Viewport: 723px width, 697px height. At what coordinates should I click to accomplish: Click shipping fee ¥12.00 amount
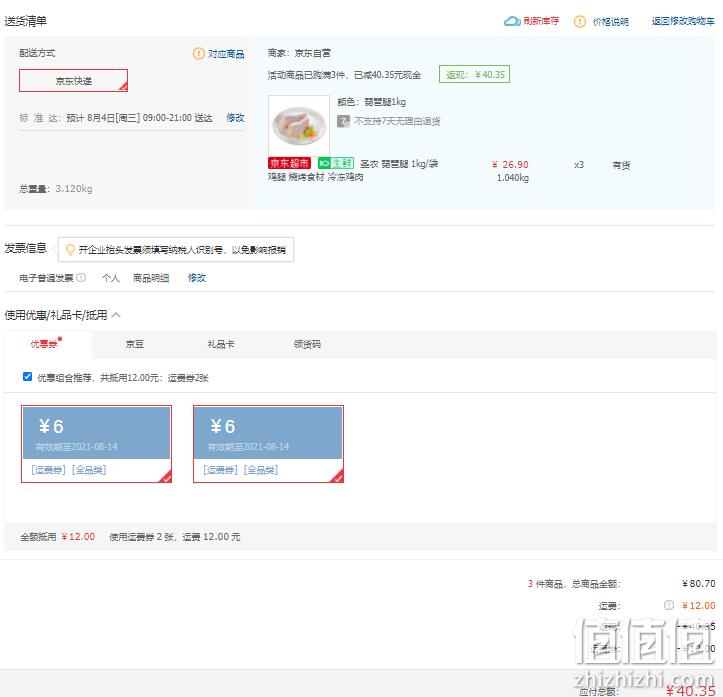pyautogui.click(x=699, y=605)
